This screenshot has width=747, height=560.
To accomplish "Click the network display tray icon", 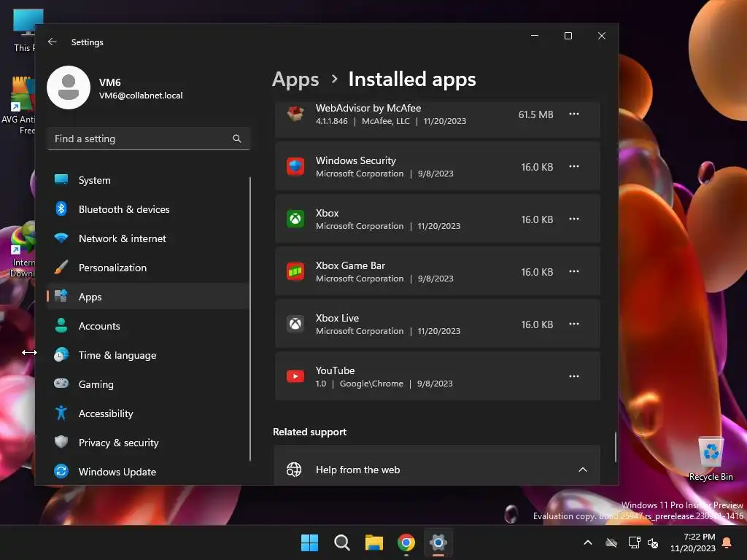I will point(634,542).
